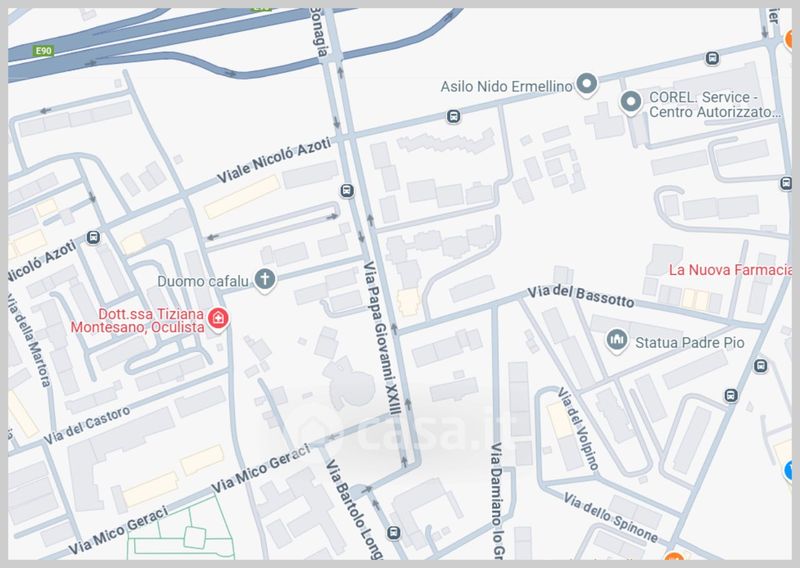
Task: Click the Duomo cafalu church marker icon
Action: [x=265, y=279]
